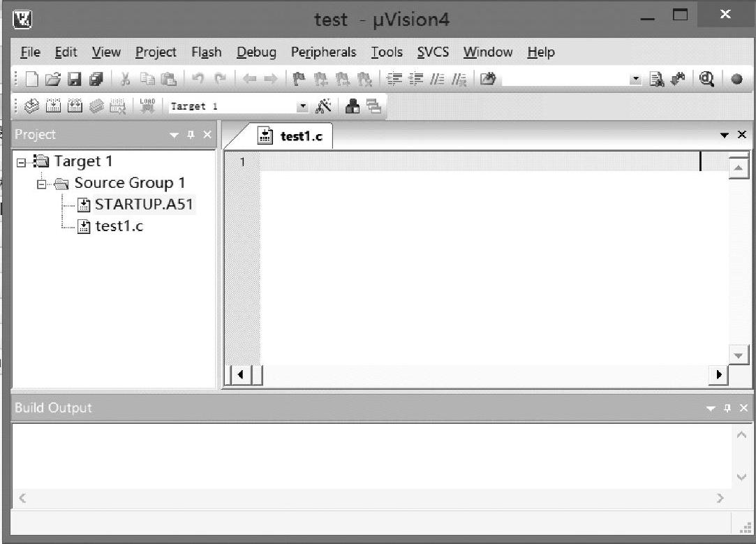Go to the next bookmark
This screenshot has height=544, width=756.
342,79
